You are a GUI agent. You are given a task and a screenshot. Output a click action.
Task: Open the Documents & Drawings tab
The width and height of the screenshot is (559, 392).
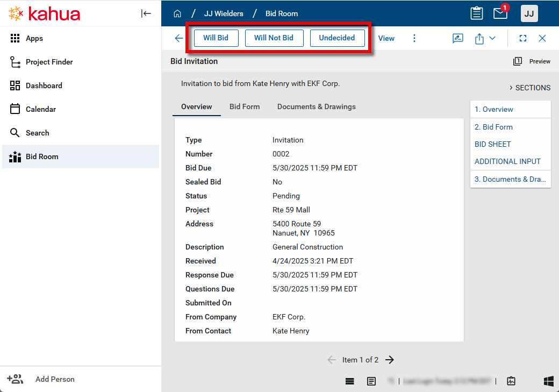click(x=316, y=106)
